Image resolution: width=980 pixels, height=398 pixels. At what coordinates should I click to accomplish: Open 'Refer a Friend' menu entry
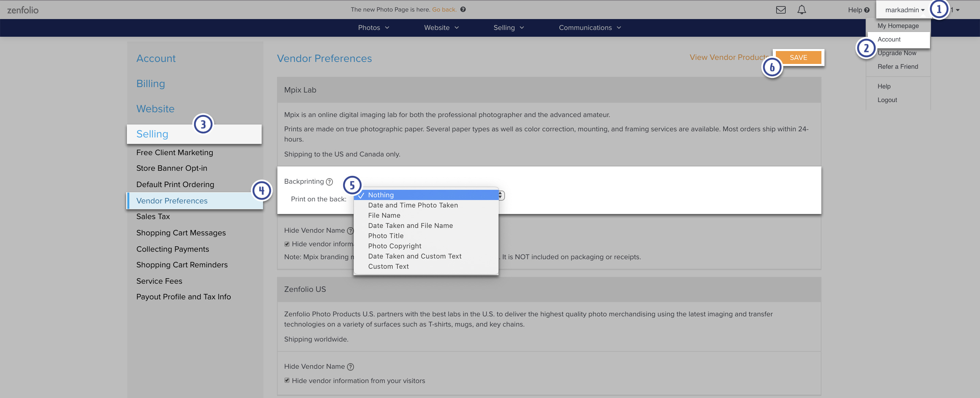point(897,67)
